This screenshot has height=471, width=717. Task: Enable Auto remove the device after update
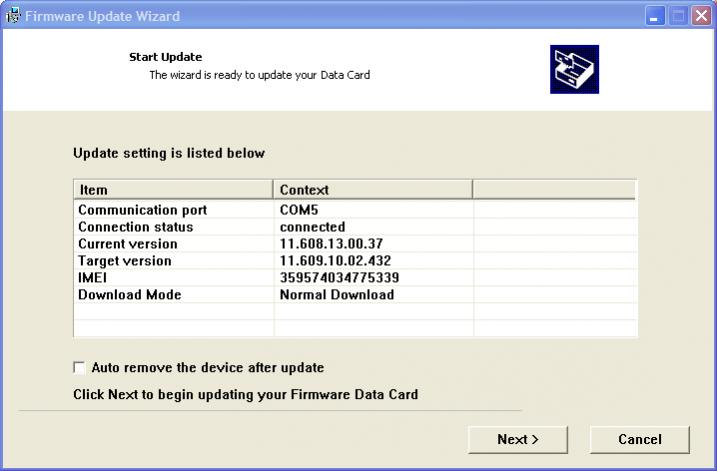pyautogui.click(x=80, y=368)
